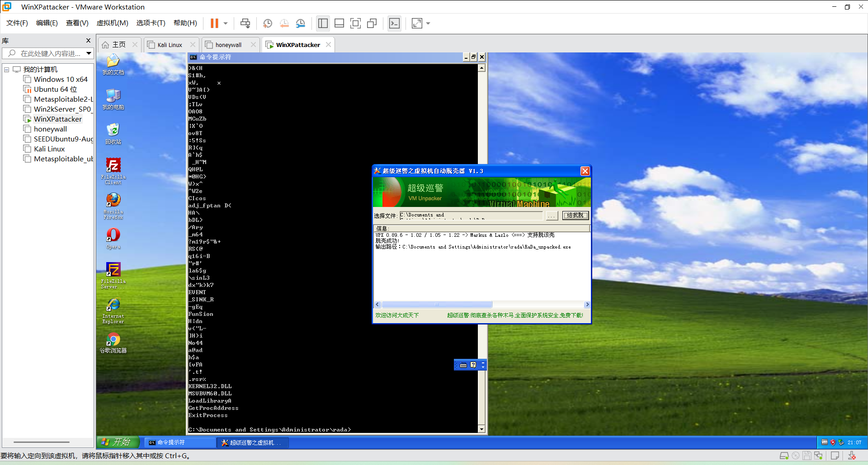Click the language bar help icon
The image size is (868, 465).
[473, 365]
